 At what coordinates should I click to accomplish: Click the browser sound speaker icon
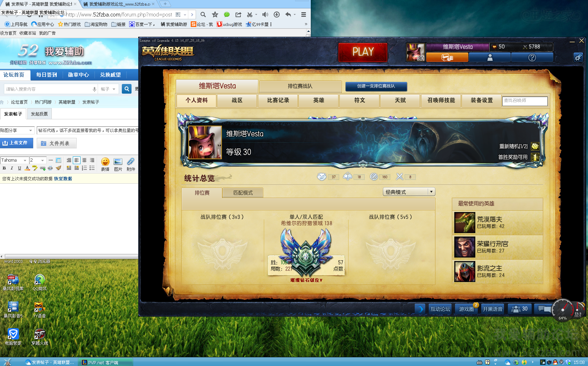pos(265,15)
